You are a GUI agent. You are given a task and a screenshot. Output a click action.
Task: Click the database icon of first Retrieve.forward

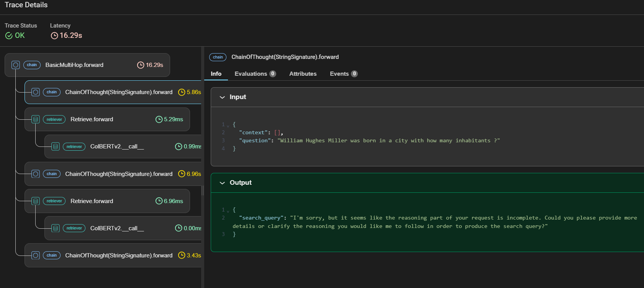[36, 119]
